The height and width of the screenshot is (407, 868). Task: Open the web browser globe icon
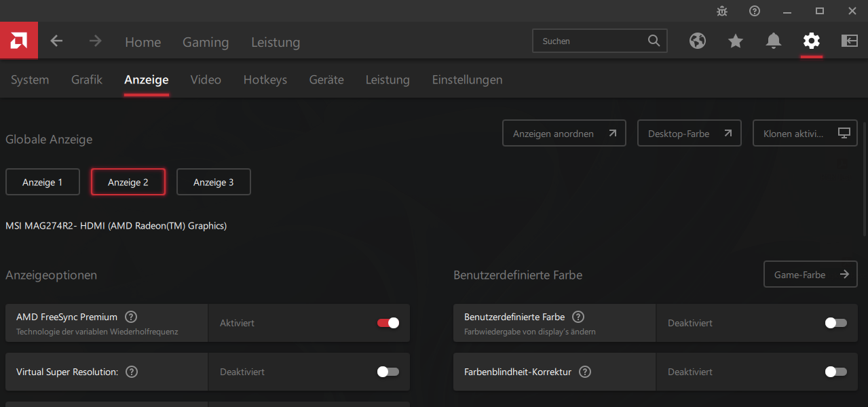pos(698,41)
